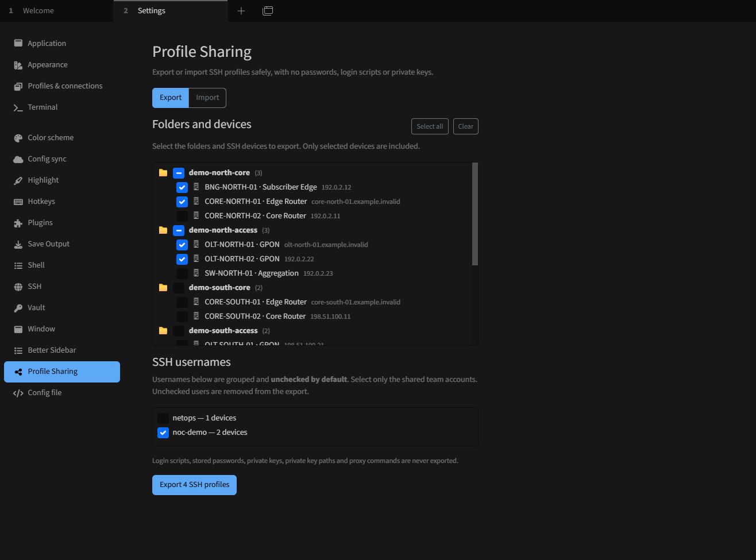Select the demo-south-core folder checkbox
This screenshot has width=756, height=560.
[179, 288]
